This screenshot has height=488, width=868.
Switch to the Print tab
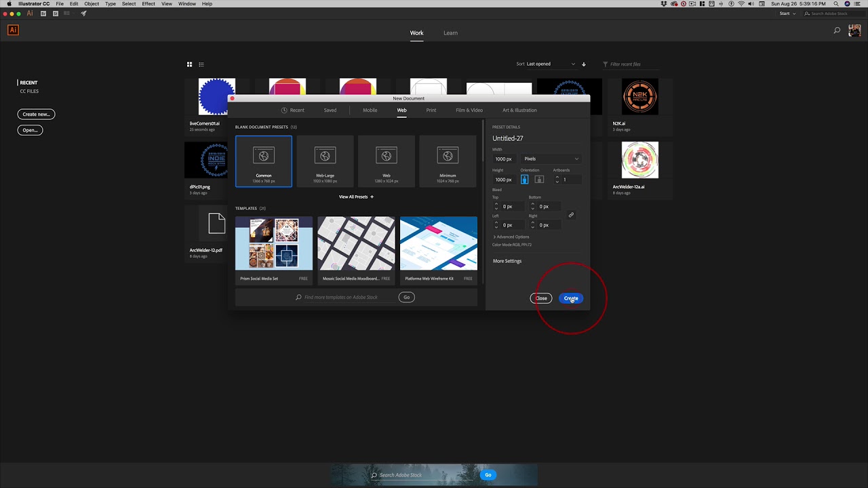click(x=431, y=110)
